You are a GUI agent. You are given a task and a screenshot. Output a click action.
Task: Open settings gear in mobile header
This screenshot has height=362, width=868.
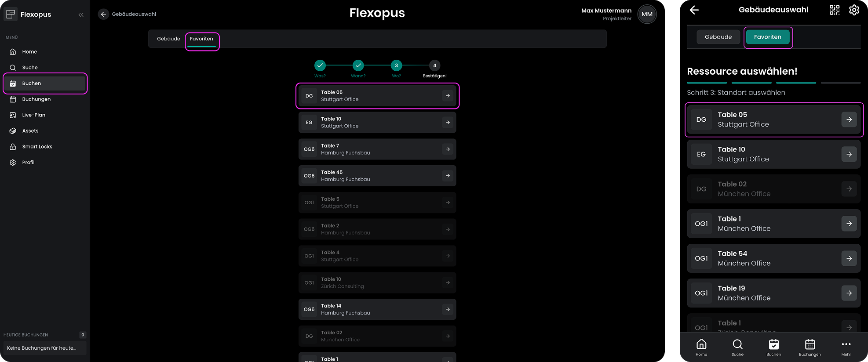click(854, 10)
